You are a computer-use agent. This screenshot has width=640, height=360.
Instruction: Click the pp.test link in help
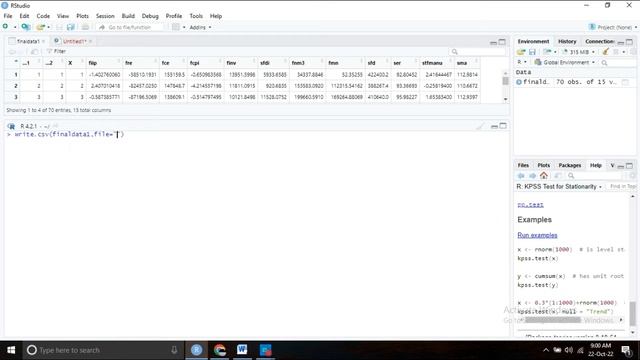(x=530, y=204)
